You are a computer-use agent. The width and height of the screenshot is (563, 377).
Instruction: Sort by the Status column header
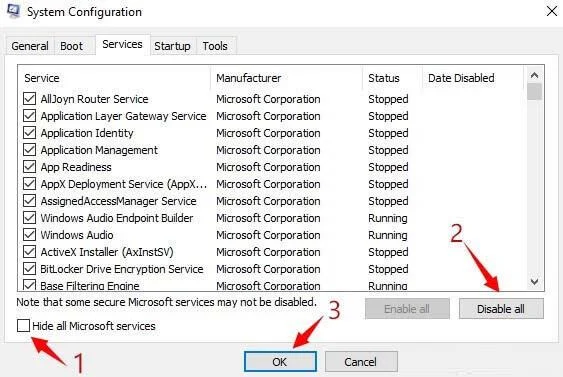[x=392, y=78]
